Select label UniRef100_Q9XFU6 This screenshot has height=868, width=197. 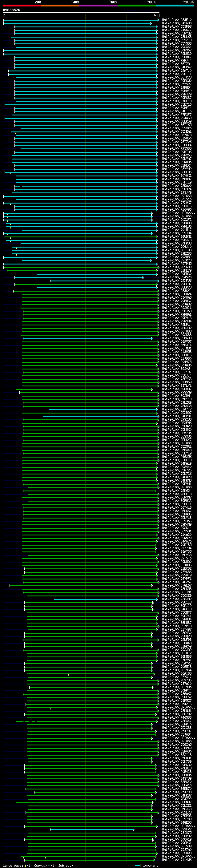(x=177, y=281)
